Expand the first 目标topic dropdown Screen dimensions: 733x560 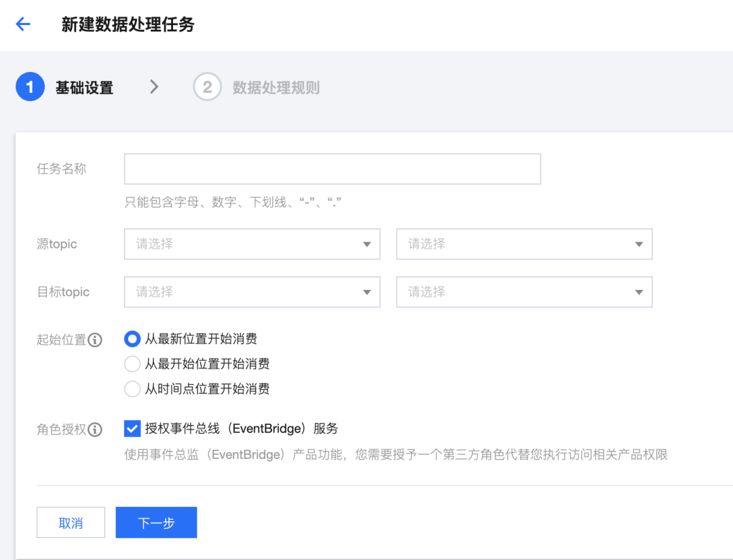pyautogui.click(x=252, y=292)
